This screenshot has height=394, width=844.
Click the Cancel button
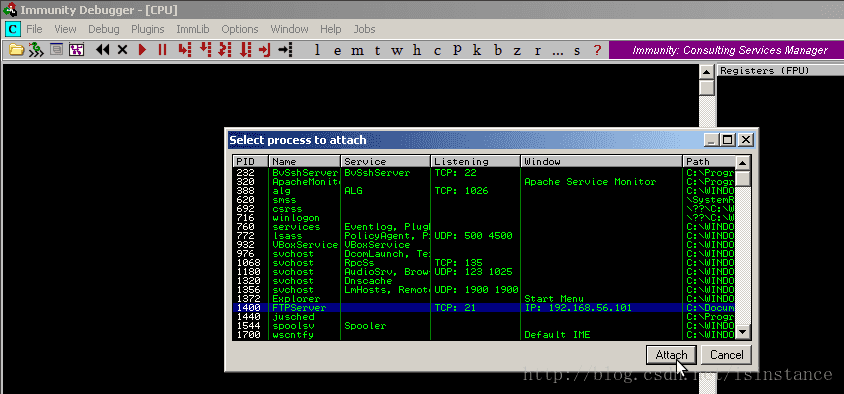tap(726, 355)
